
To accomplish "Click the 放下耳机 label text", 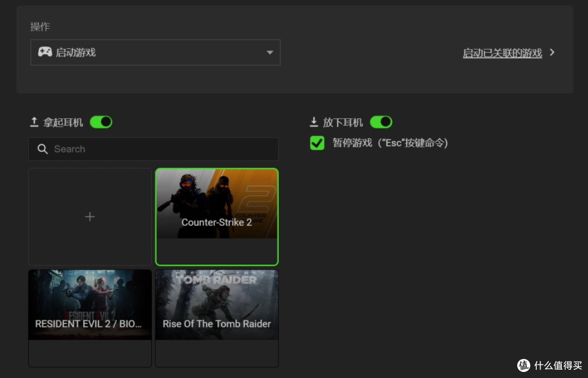I will pyautogui.click(x=343, y=122).
